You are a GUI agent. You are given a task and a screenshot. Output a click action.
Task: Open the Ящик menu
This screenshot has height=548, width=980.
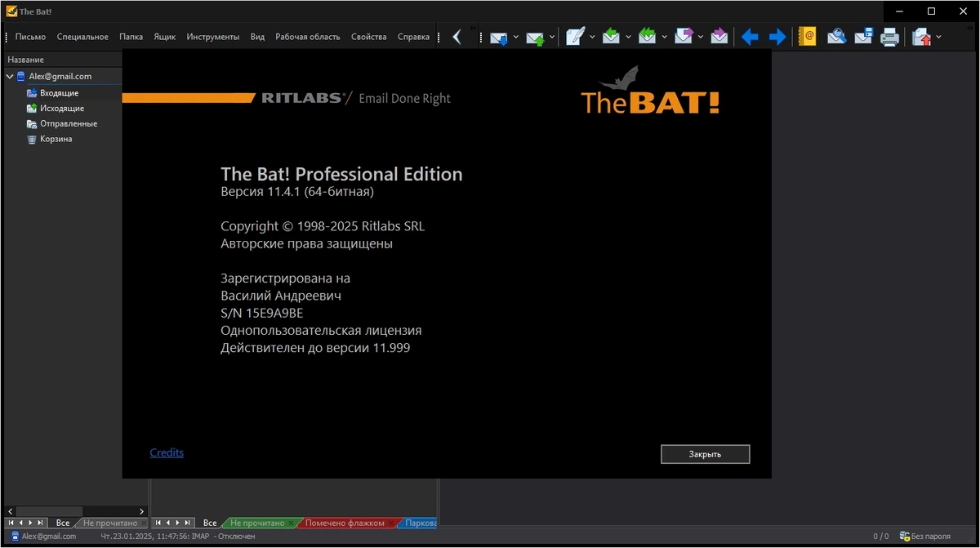coord(165,37)
